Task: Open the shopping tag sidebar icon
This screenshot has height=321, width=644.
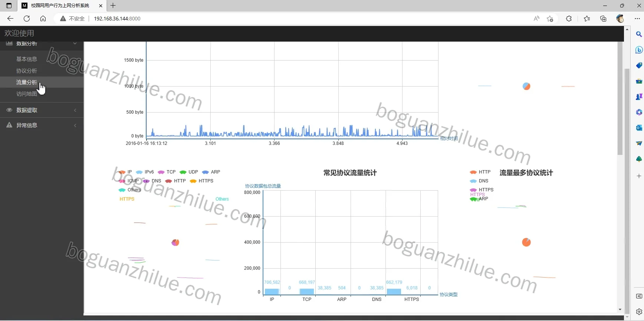Action: click(639, 65)
